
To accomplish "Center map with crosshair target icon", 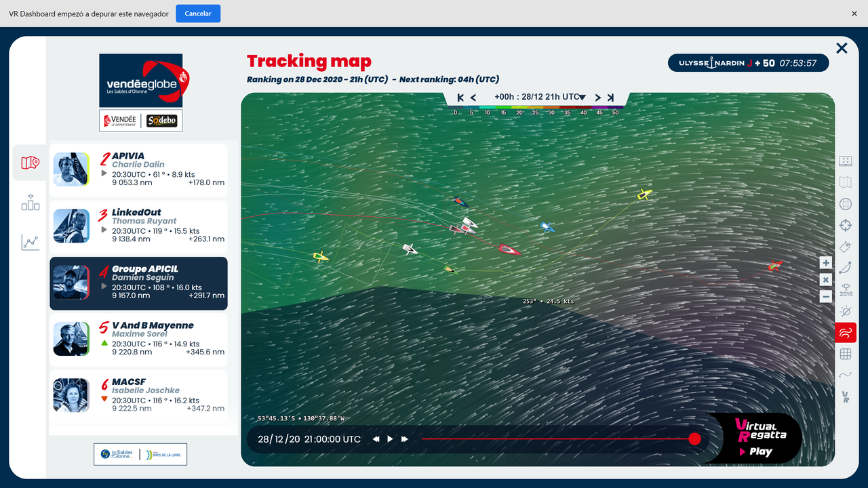I will coord(846,225).
